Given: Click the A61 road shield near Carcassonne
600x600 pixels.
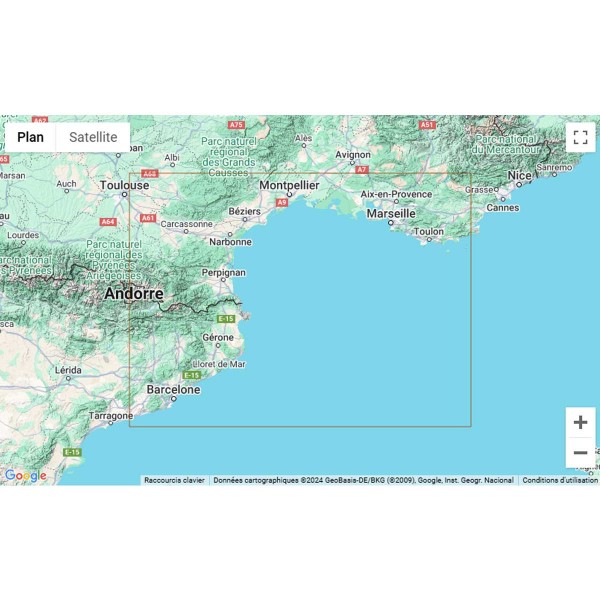Looking at the screenshot, I should [x=148, y=217].
